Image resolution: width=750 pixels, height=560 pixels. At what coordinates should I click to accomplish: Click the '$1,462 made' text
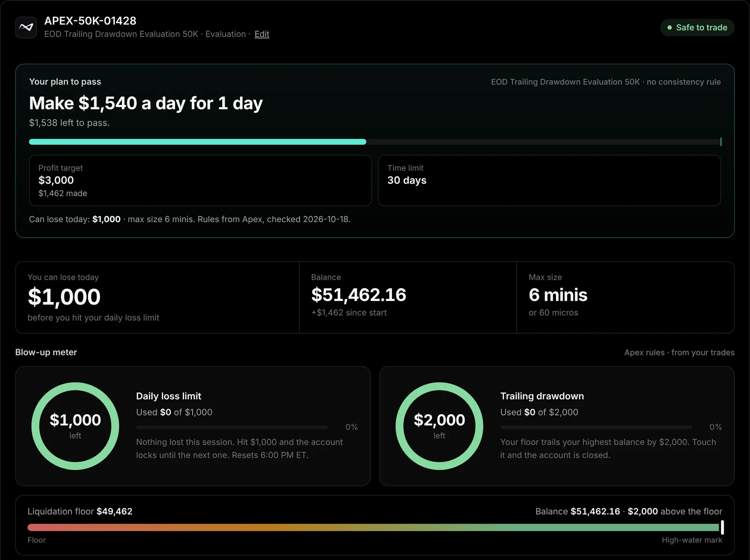pos(63,194)
